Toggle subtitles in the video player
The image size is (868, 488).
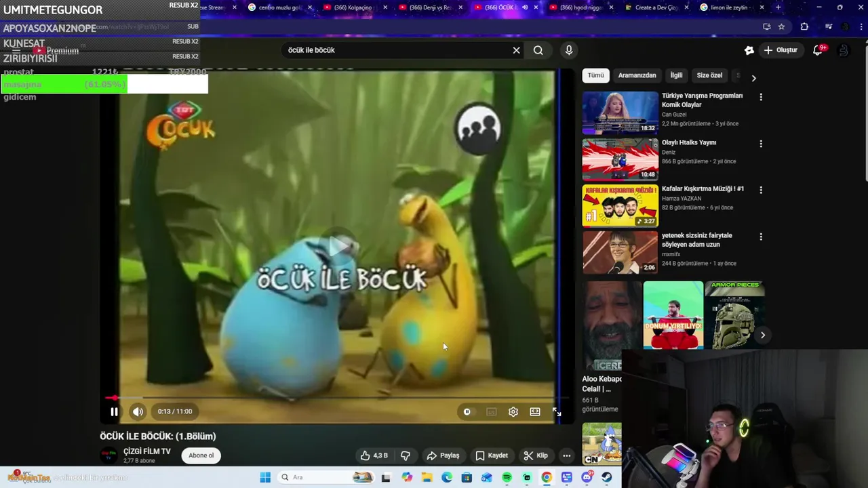[x=491, y=411]
